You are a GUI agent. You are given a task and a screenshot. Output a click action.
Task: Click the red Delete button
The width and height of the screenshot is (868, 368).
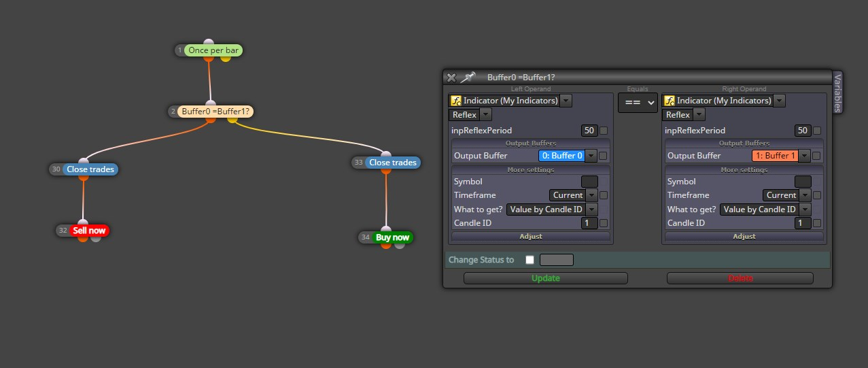point(740,278)
